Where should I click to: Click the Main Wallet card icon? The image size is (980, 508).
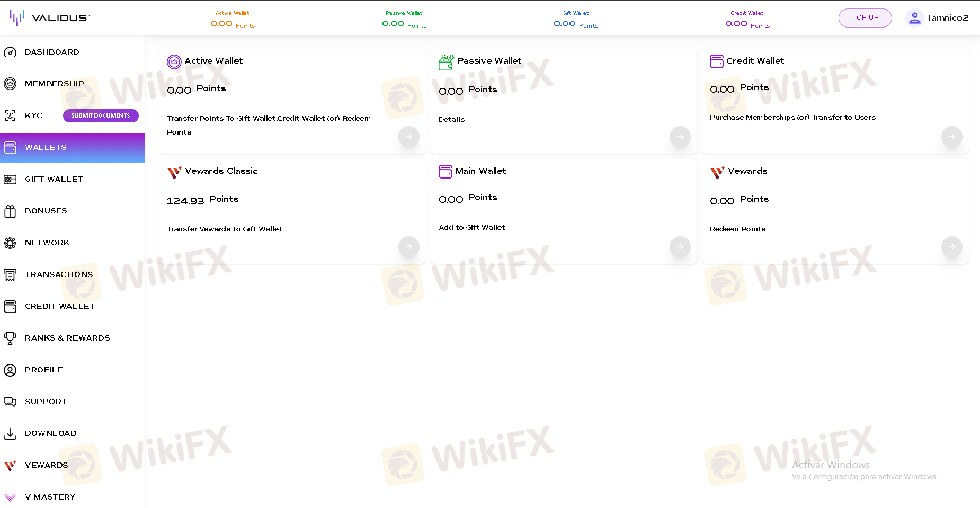click(x=446, y=172)
